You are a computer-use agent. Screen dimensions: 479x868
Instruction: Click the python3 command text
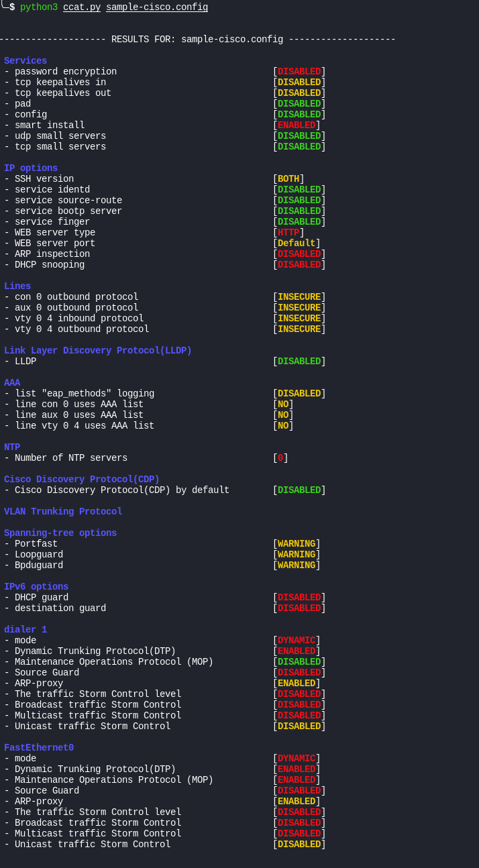point(39,7)
